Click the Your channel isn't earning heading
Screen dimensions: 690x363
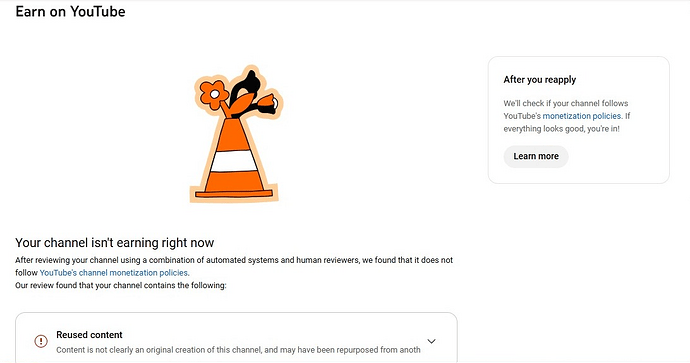pos(114,243)
